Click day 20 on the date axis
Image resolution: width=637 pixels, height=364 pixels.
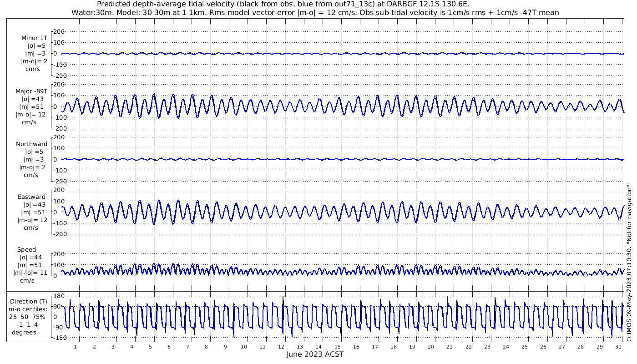(431, 347)
